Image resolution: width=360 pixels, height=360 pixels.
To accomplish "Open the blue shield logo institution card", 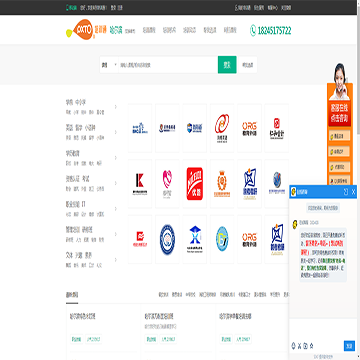I will (x=195, y=128).
